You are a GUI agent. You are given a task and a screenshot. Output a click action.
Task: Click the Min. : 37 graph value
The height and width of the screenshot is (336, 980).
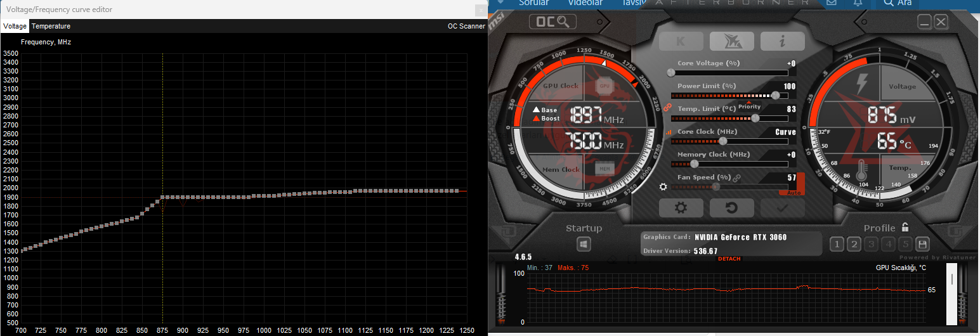[540, 268]
